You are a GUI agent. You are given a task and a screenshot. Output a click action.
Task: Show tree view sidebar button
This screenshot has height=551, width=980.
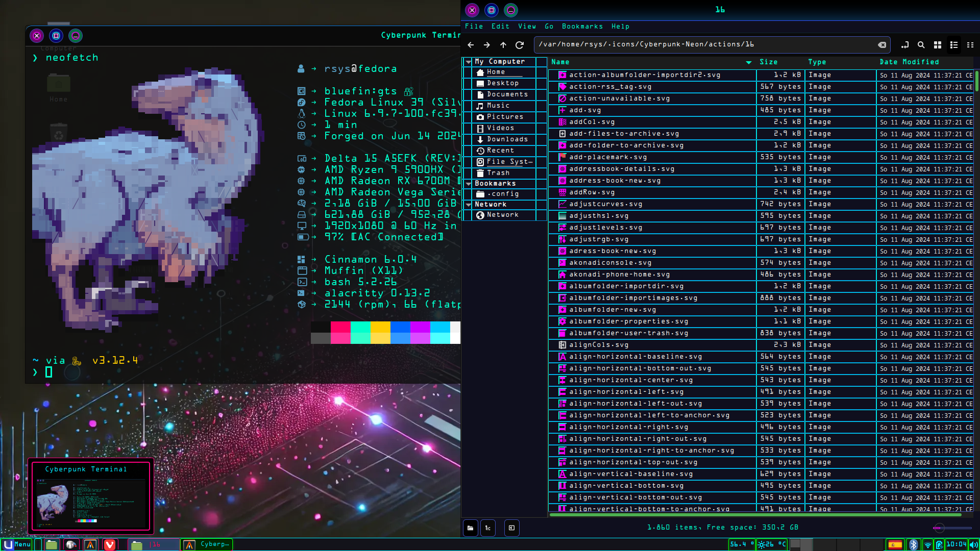[x=488, y=528]
